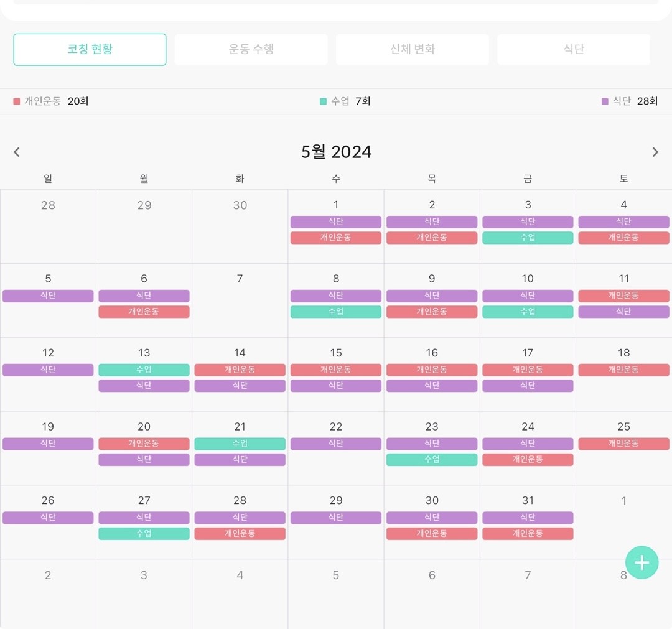672x629 pixels.
Task: Tap the floating green plus button
Action: 642,562
